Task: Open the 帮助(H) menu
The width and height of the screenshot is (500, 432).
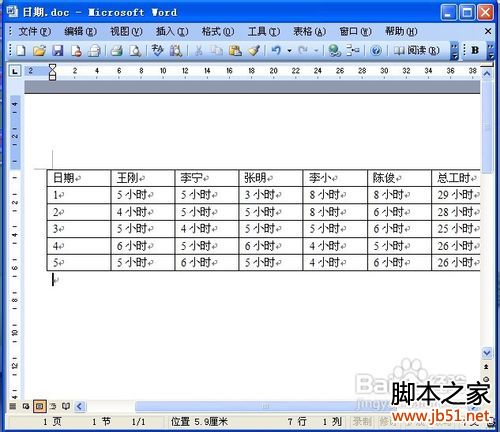Action: pos(401,32)
